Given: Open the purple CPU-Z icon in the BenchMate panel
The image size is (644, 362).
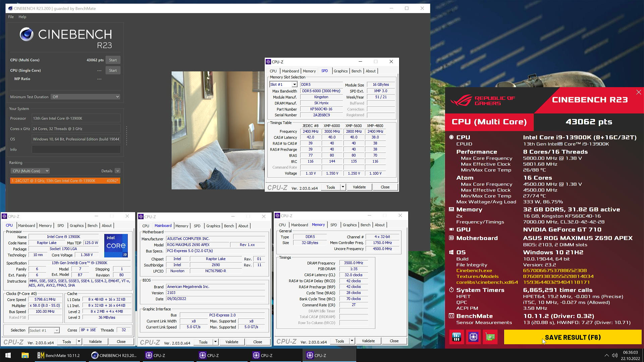Looking at the screenshot, I should click(473, 337).
